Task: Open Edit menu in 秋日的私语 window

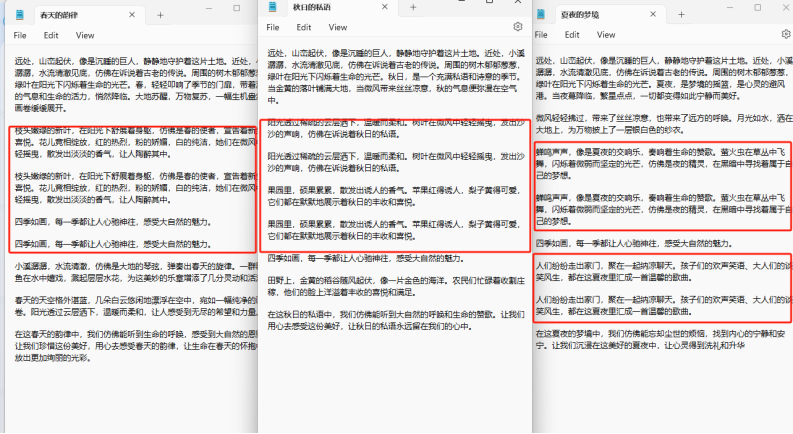Action: [303, 27]
